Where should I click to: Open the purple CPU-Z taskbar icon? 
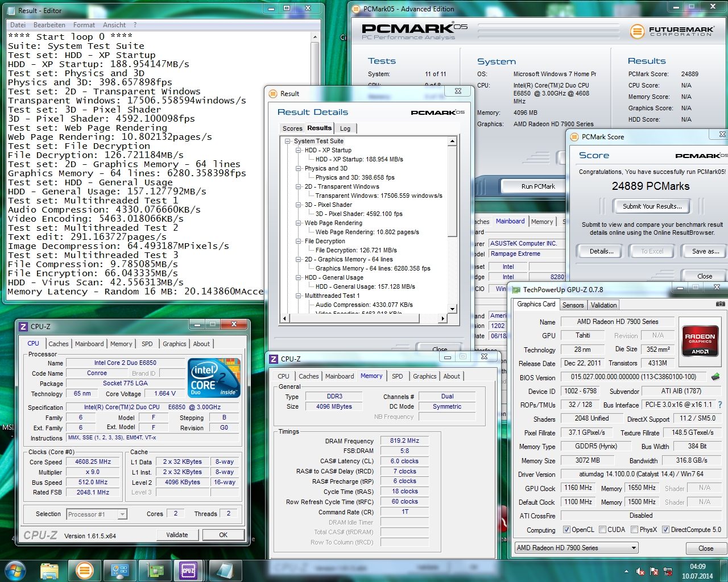coord(188,570)
